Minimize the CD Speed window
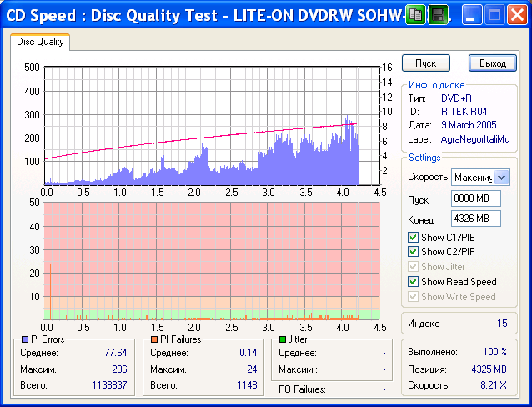The image size is (532, 407). (x=473, y=14)
